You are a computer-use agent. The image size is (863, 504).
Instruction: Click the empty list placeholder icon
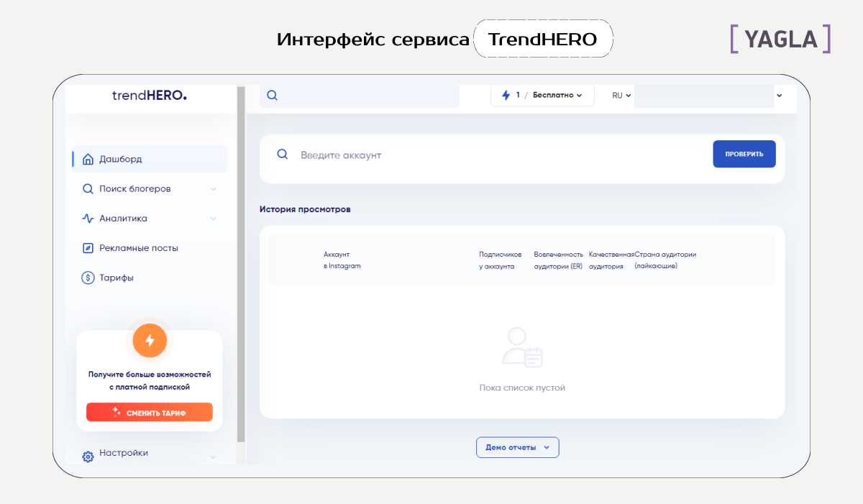click(x=522, y=347)
